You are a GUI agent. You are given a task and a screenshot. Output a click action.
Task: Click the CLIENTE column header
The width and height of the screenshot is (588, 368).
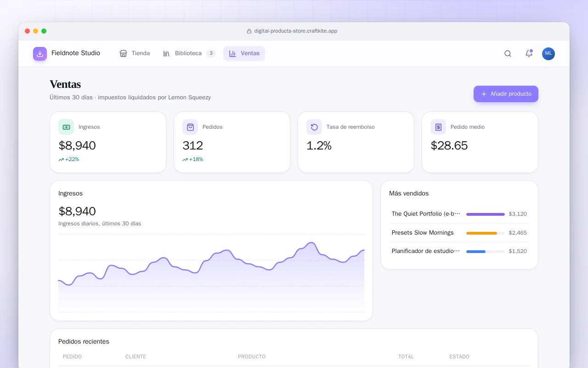tap(136, 356)
